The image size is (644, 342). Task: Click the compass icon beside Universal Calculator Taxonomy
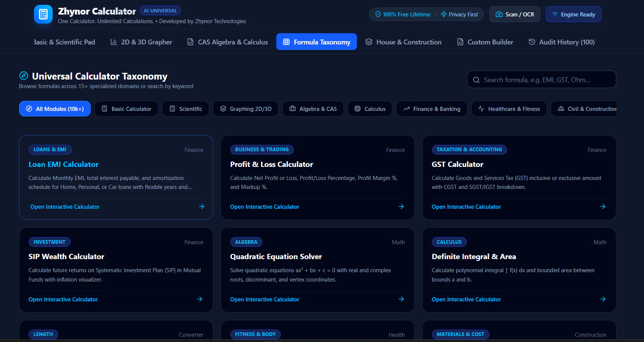(x=24, y=76)
